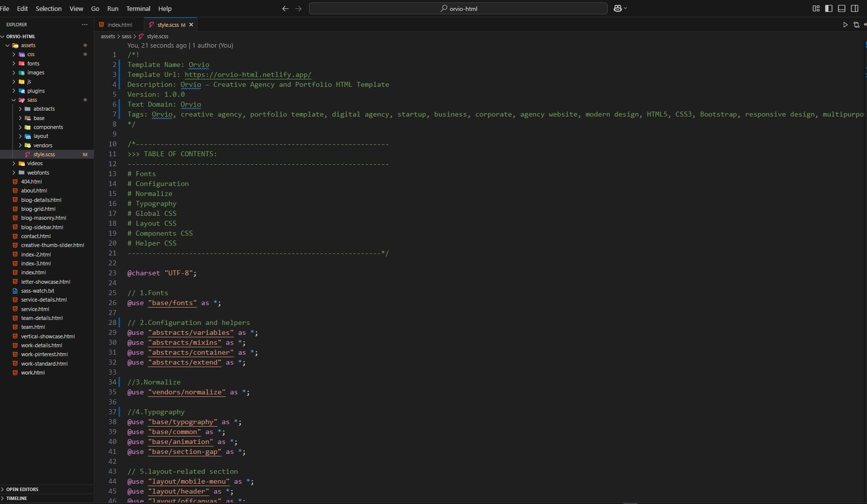867x504 pixels.
Task: Open the View menu
Action: click(76, 8)
